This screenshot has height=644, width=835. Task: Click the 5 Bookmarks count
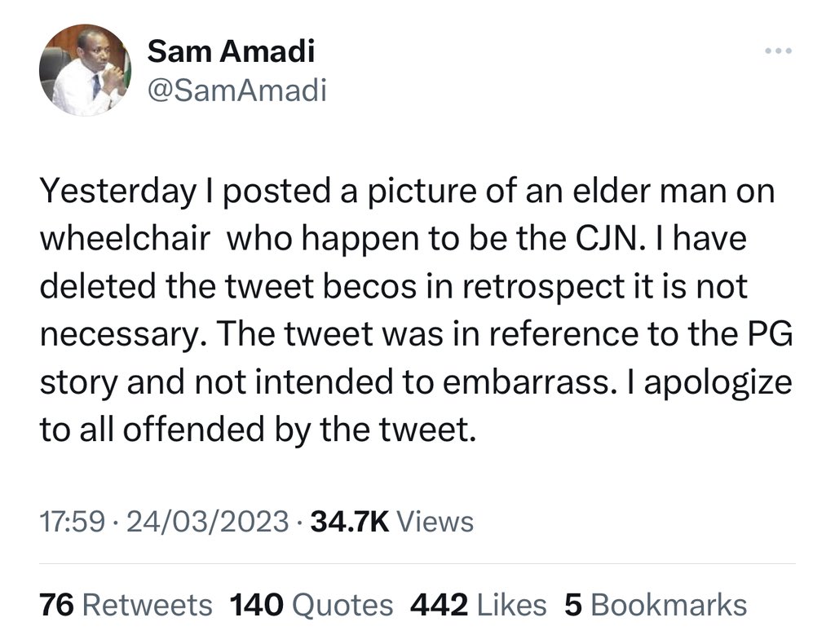pyautogui.click(x=656, y=605)
